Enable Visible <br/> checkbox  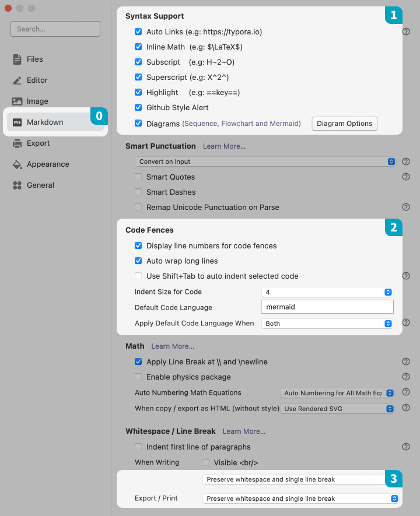(206, 462)
